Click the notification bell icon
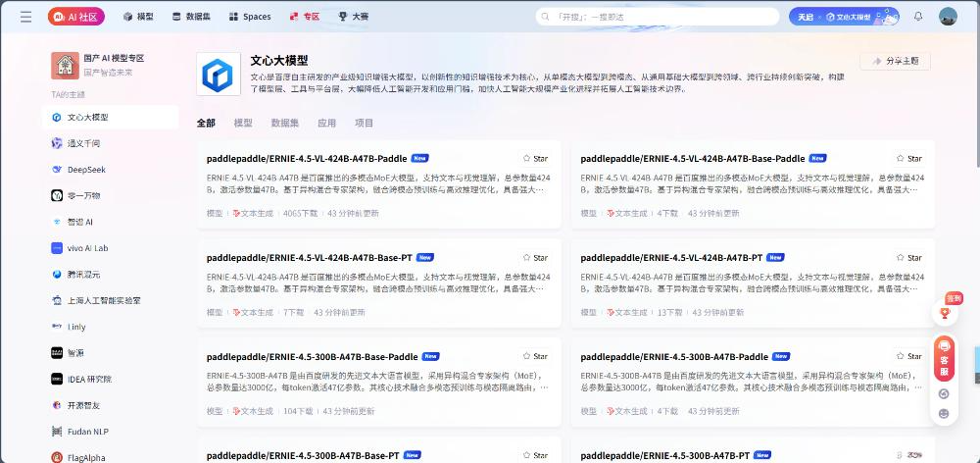Screen dimensions: 980x463 917,17
